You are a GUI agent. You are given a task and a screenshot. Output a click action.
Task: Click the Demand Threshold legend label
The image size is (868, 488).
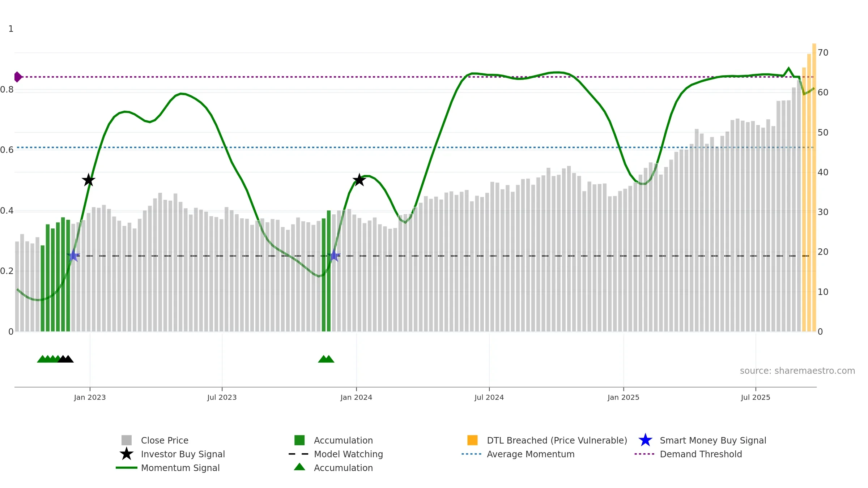(701, 454)
